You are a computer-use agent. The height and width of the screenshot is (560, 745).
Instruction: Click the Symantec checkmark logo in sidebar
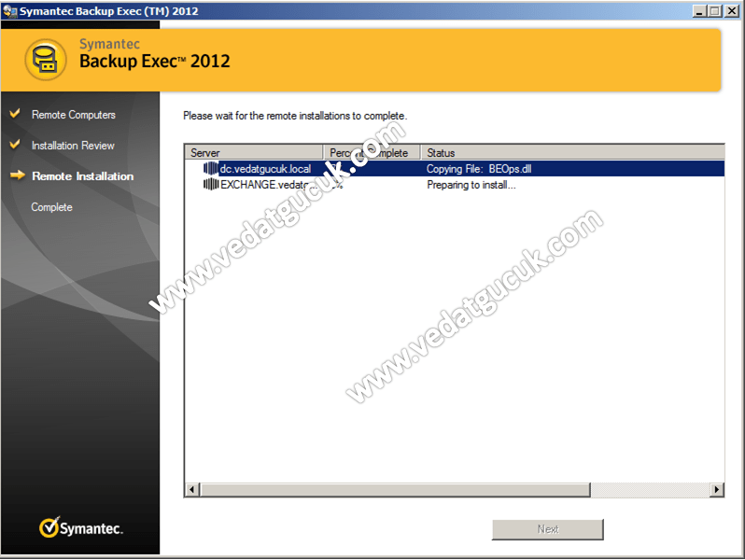tap(81, 527)
